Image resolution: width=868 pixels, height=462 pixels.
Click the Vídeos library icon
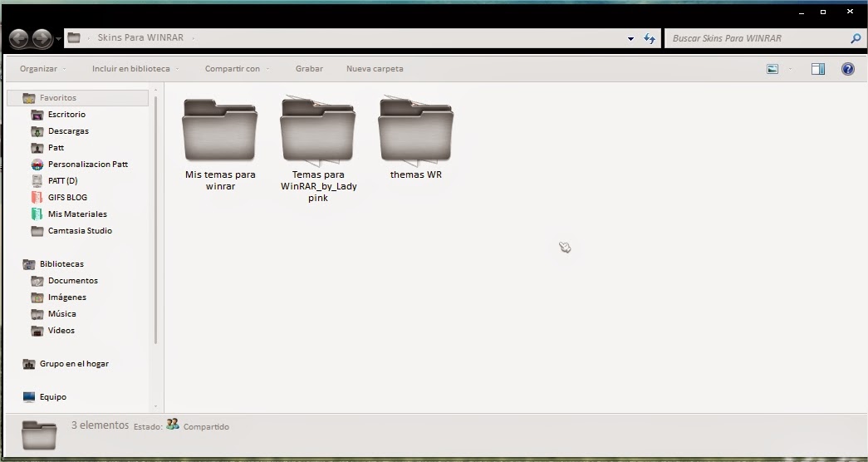37,331
